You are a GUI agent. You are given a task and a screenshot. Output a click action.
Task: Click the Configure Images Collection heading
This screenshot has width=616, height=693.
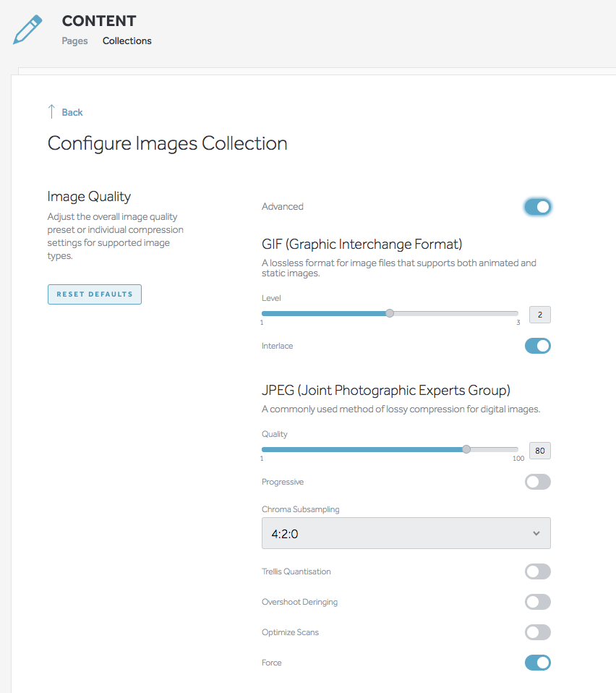168,143
